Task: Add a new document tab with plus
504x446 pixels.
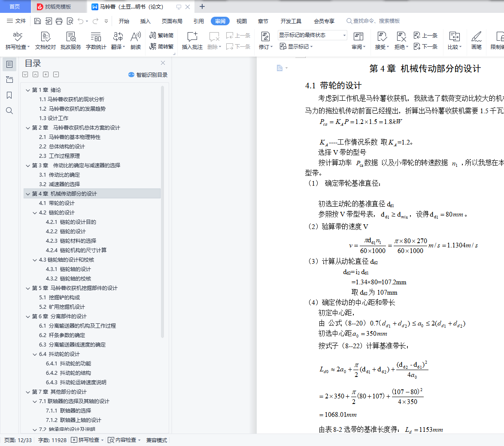Action: click(x=202, y=6)
